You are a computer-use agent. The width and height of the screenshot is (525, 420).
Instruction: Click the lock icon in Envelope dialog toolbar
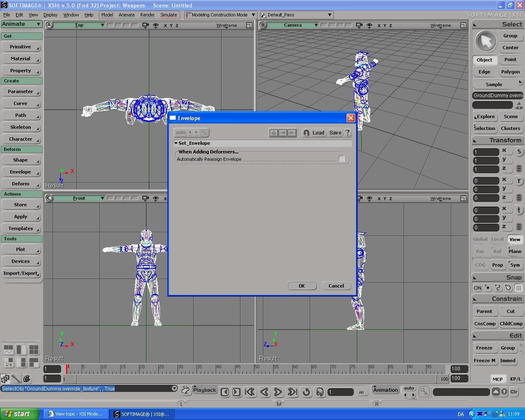pyautogui.click(x=306, y=133)
